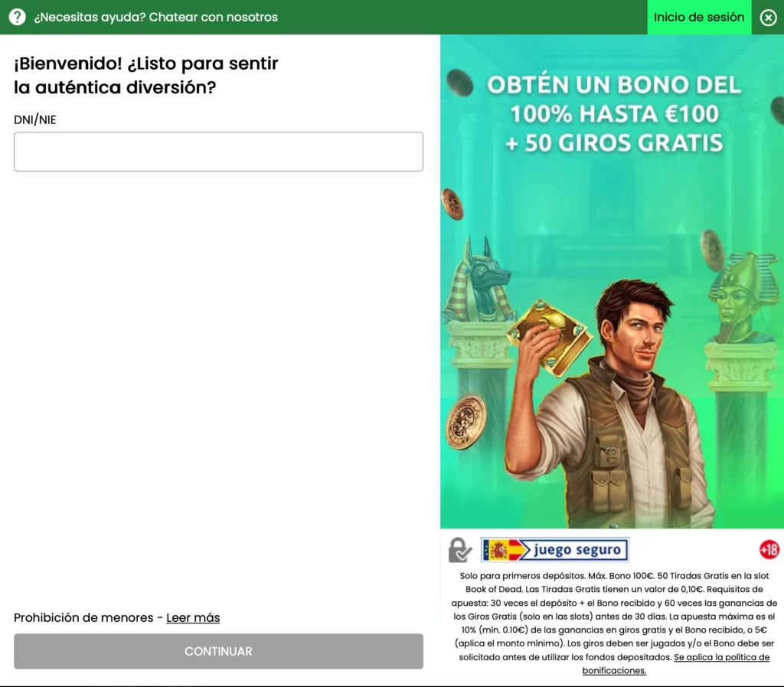Click the 'DNI/NIE' field label

click(35, 120)
